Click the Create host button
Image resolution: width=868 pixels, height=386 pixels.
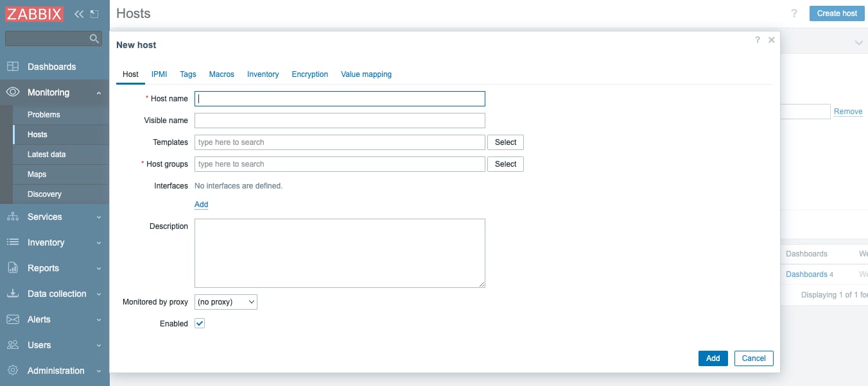pyautogui.click(x=837, y=13)
